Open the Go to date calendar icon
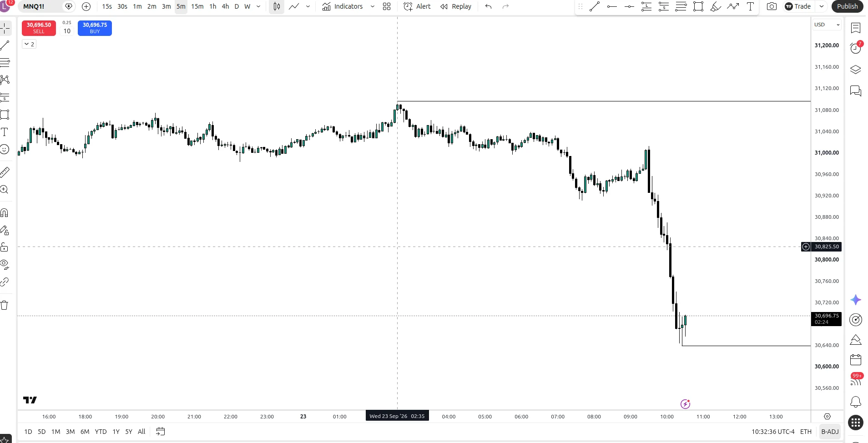 pyautogui.click(x=160, y=432)
